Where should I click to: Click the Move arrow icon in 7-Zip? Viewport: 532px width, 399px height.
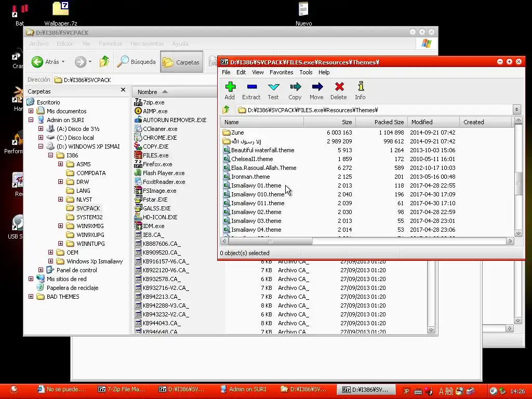coord(317,87)
